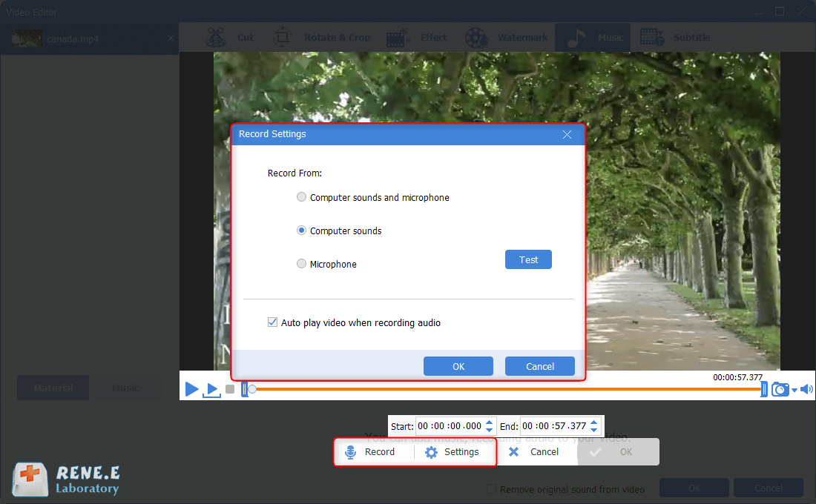
Task: Toggle Remove original sound from video
Action: click(491, 489)
